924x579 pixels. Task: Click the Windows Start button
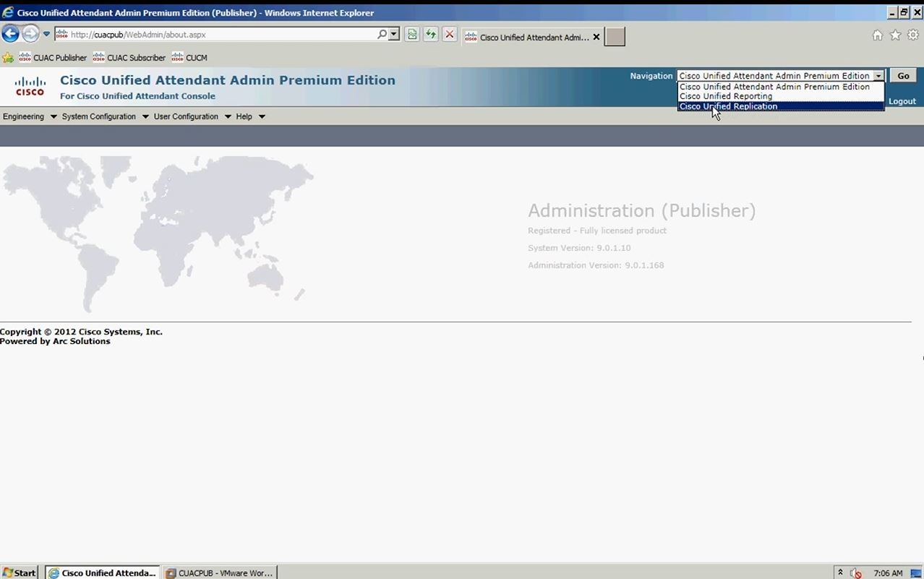point(20,572)
